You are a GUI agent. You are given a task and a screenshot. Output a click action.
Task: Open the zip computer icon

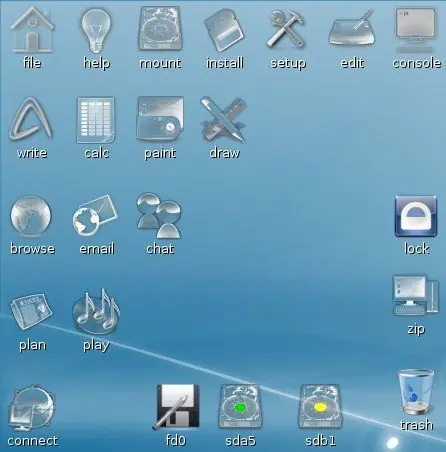[415, 295]
